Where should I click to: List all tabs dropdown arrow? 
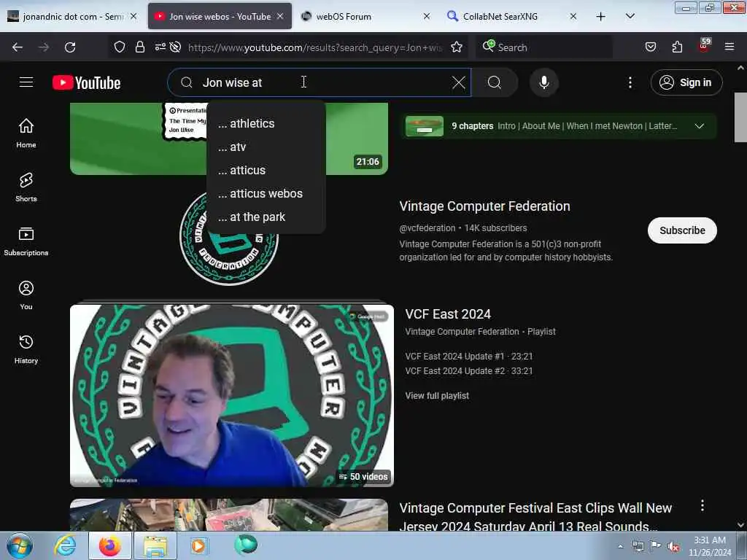click(x=630, y=16)
